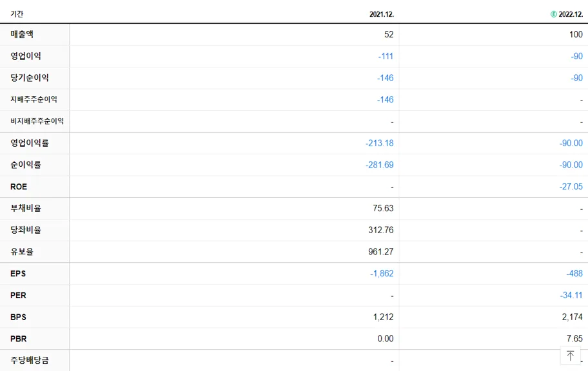
Task: Click the ROE value -27.05
Action: coord(571,187)
